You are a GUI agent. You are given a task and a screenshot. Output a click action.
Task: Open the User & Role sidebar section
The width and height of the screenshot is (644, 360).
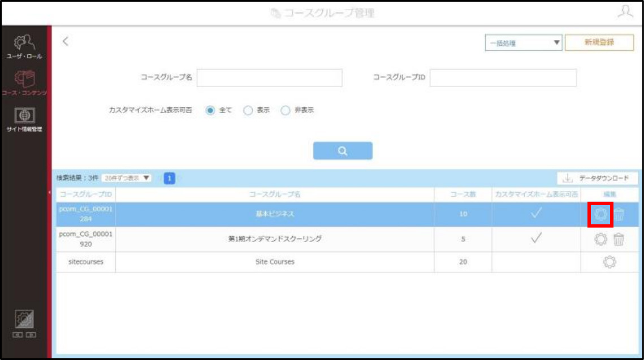(x=24, y=47)
